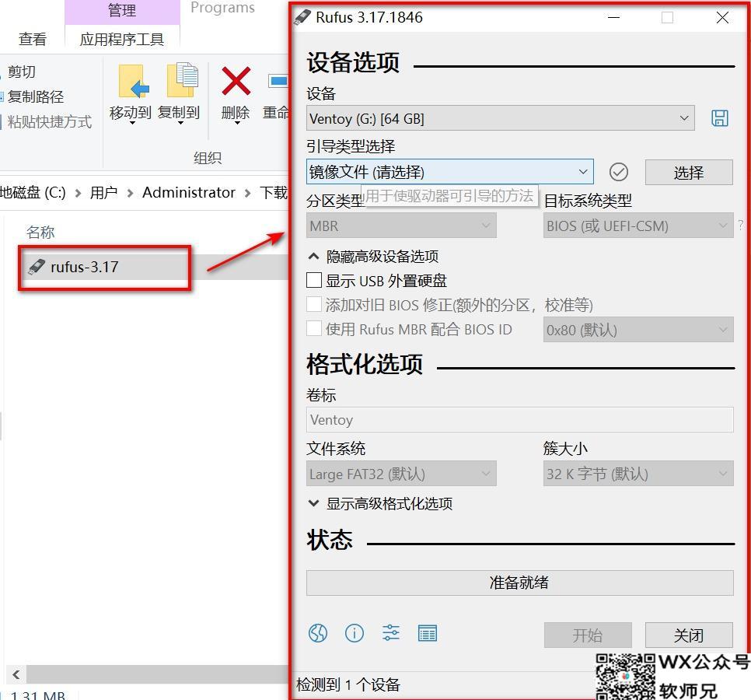Open the boot selection type dropdown

pyautogui.click(x=449, y=172)
